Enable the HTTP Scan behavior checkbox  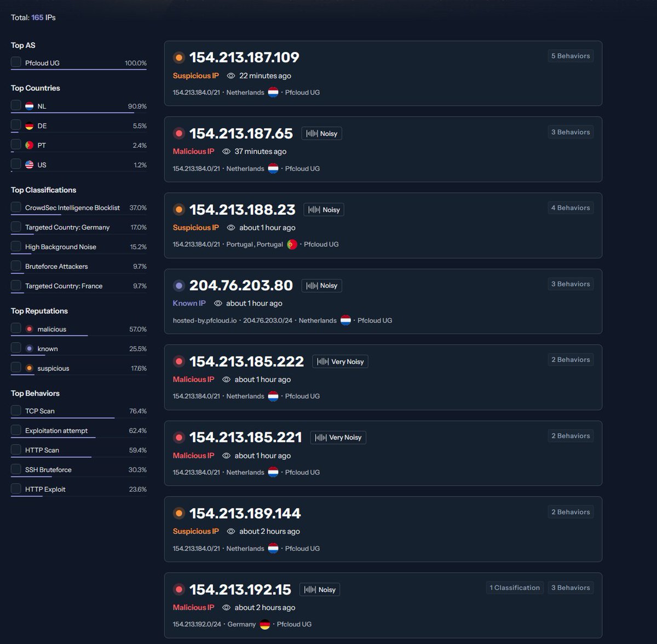(16, 450)
